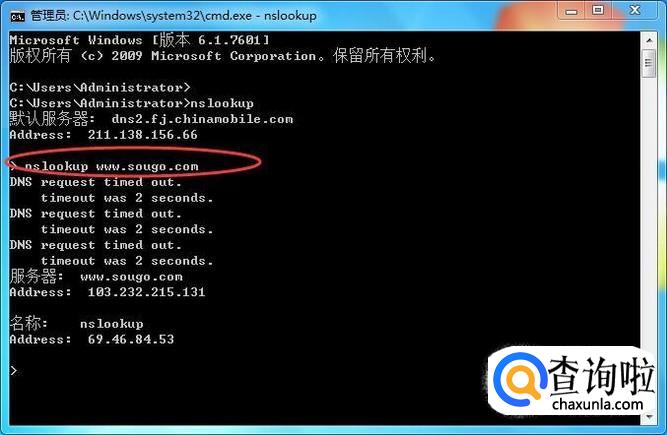Click the address 211.138.156.66
667x435 pixels.
(143, 135)
